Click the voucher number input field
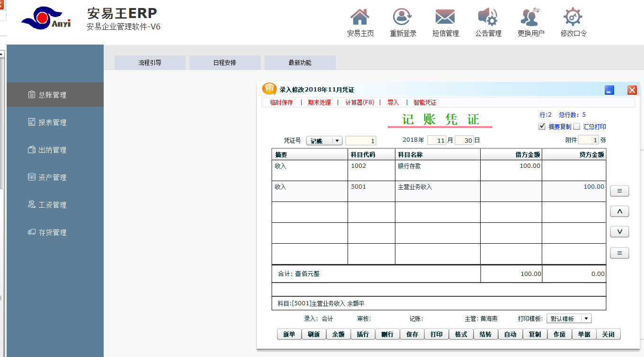This screenshot has width=644, height=357. 361,141
